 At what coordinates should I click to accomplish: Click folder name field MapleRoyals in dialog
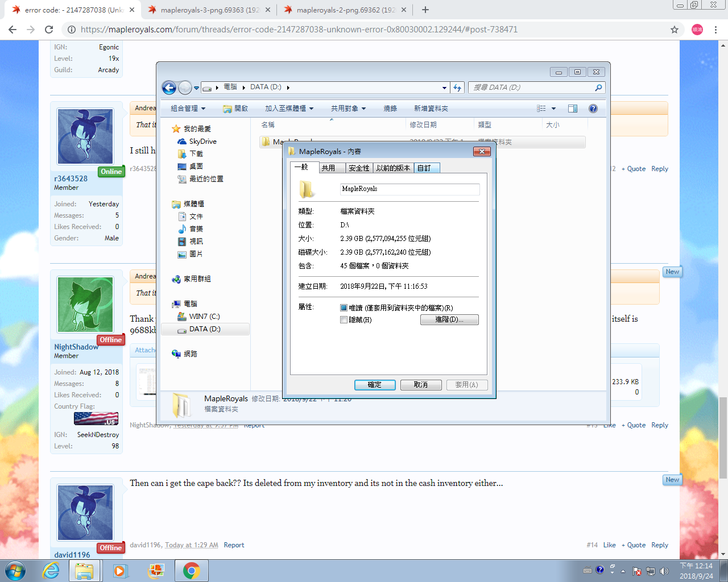pos(409,189)
